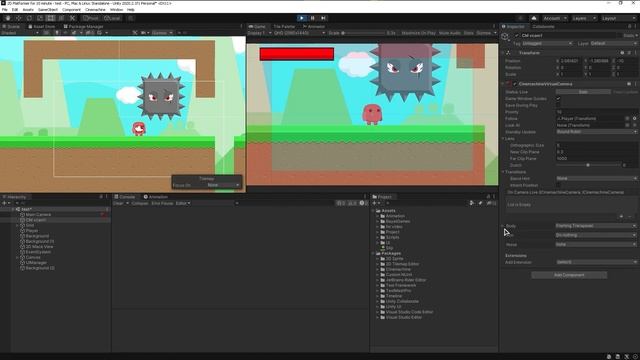640x360 pixels.
Task: Toggle Local handle rotation button
Action: click(x=112, y=18)
